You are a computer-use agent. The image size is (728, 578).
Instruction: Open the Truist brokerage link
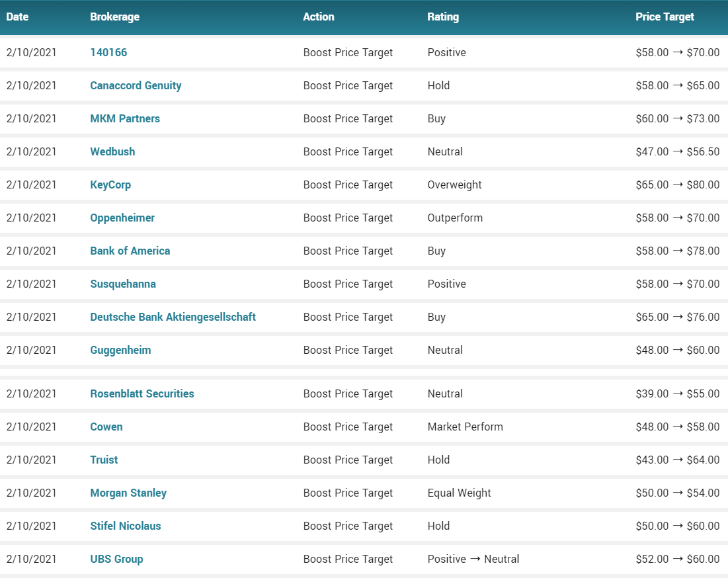click(x=104, y=460)
